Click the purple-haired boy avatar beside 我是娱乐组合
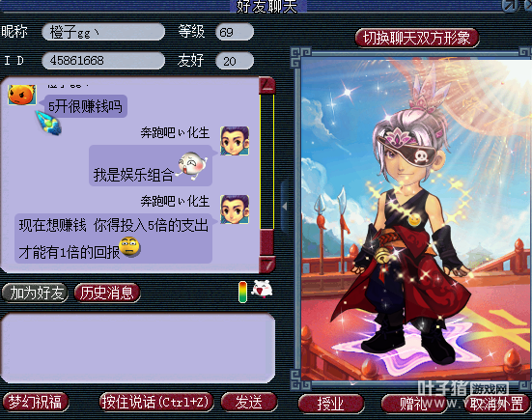532x420 pixels. coord(235,141)
